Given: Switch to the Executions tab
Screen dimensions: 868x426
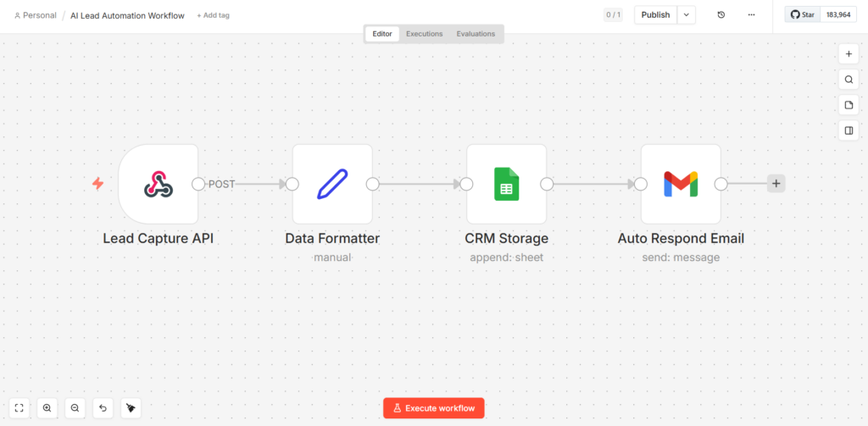Looking at the screenshot, I should [425, 34].
